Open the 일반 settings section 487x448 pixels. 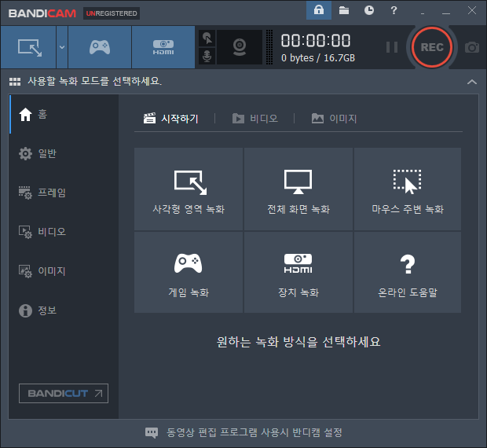coord(64,153)
